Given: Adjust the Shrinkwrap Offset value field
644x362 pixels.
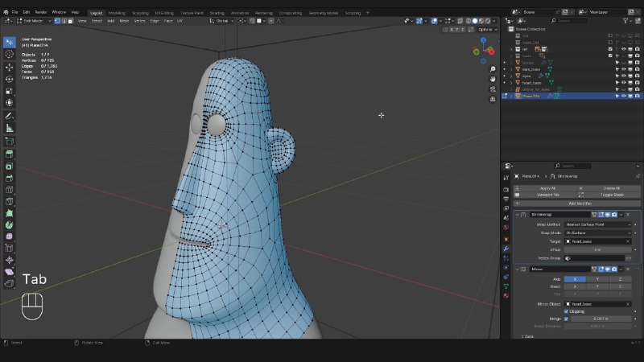Looking at the screenshot, I should pos(597,249).
